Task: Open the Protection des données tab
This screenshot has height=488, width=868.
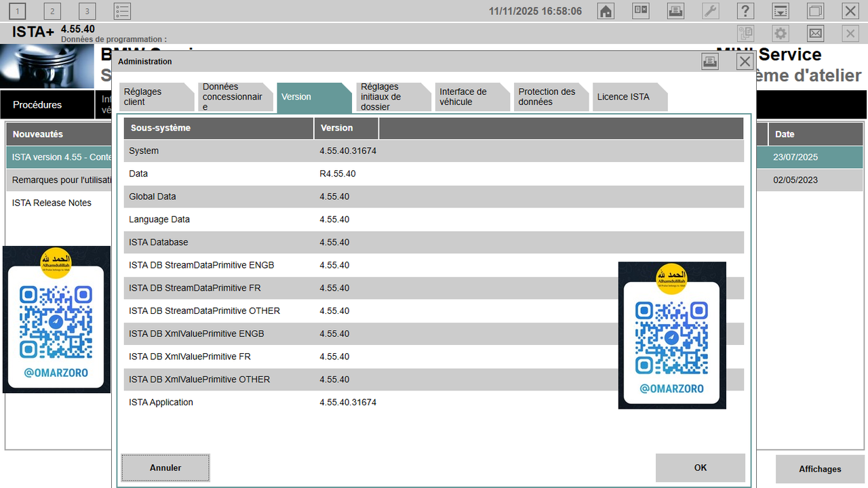Action: (551, 97)
